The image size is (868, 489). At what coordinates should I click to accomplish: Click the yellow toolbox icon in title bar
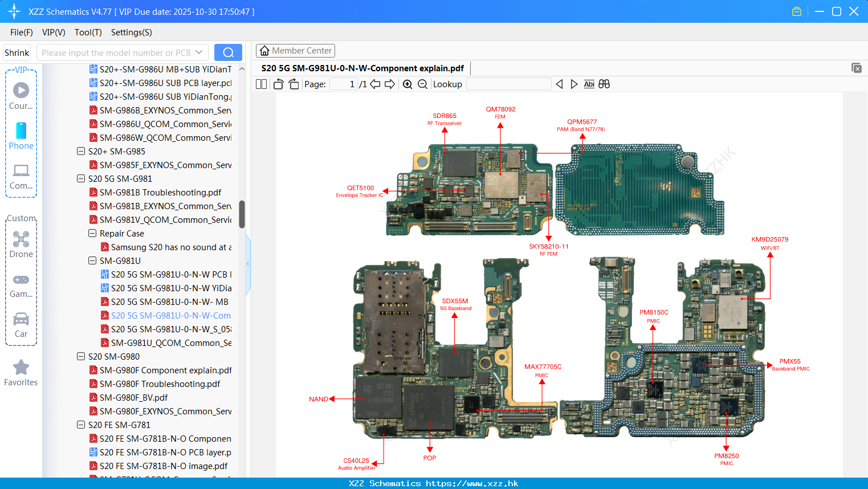(797, 11)
